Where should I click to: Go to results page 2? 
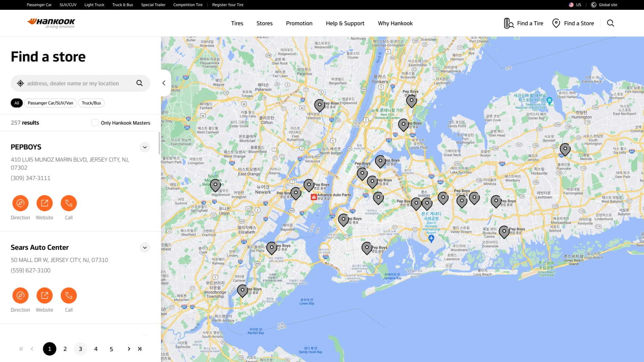[65, 349]
